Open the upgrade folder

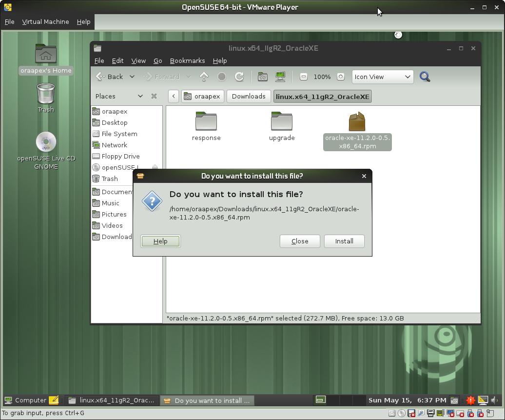click(281, 122)
